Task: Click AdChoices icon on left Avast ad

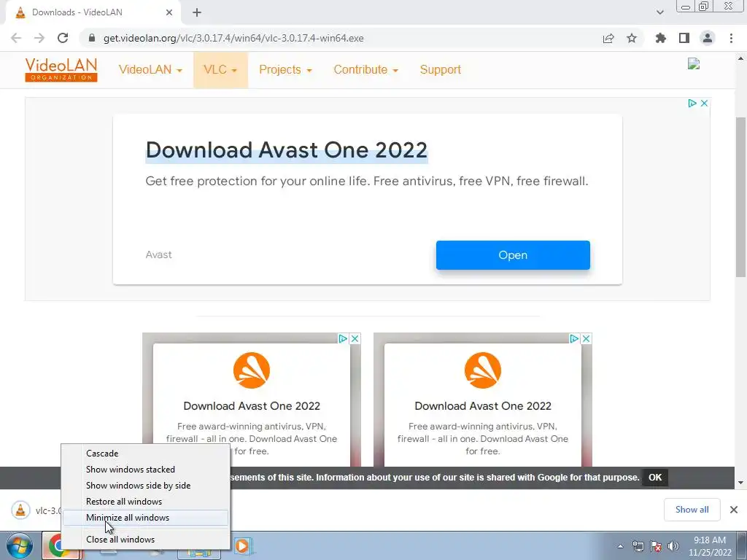Action: 343,338
